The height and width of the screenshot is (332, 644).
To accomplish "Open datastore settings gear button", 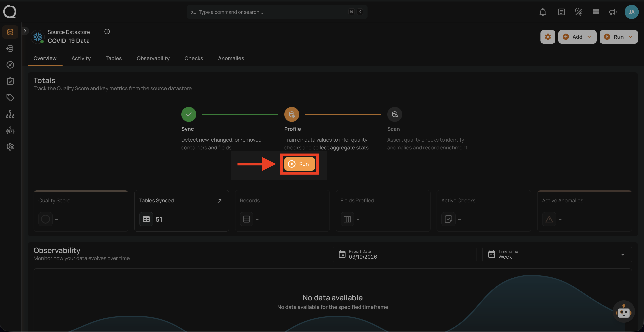I will tap(548, 37).
